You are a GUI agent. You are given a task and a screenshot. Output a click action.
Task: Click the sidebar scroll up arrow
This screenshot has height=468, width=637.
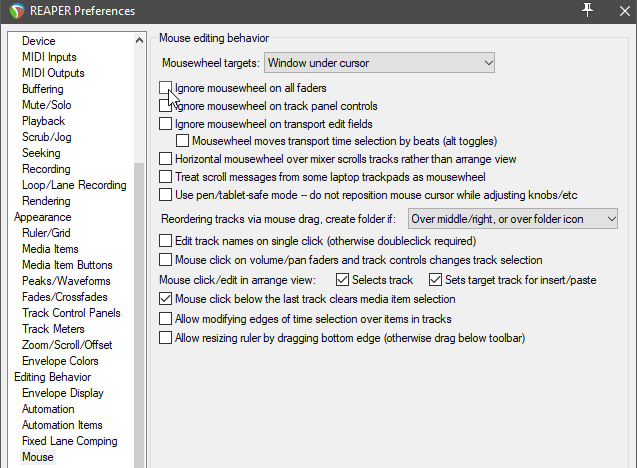pyautogui.click(x=139, y=40)
